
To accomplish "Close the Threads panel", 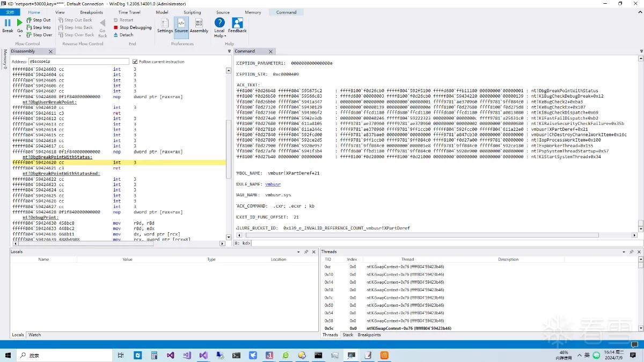I will (x=639, y=252).
